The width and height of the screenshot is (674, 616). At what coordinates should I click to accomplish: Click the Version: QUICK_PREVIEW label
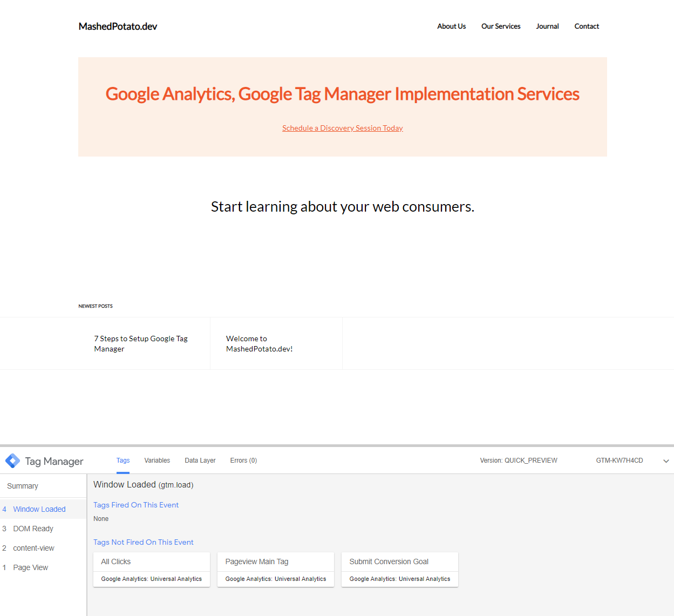pyautogui.click(x=519, y=461)
